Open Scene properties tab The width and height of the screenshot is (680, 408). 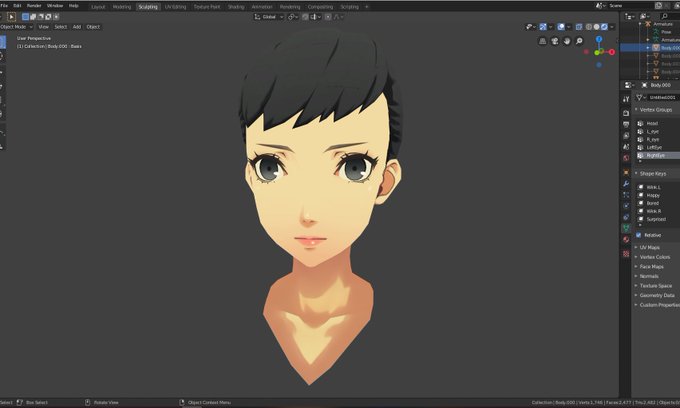(x=626, y=147)
